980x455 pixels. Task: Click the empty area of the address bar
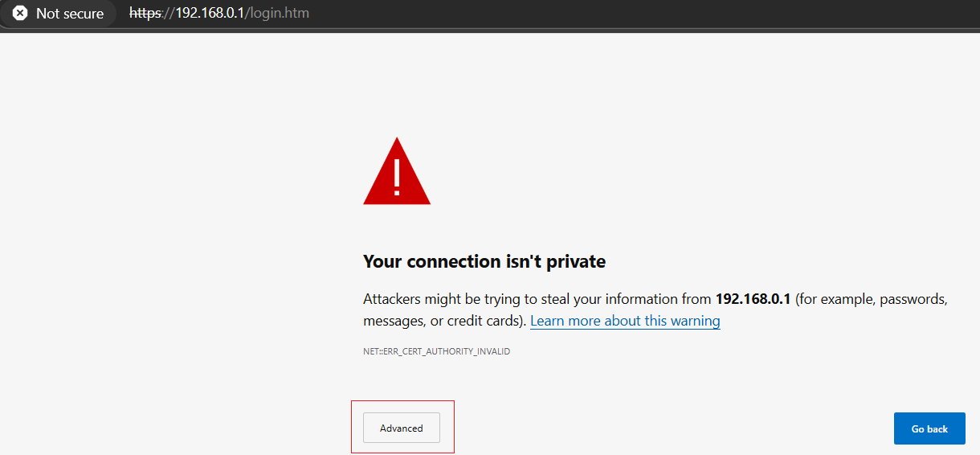click(643, 14)
